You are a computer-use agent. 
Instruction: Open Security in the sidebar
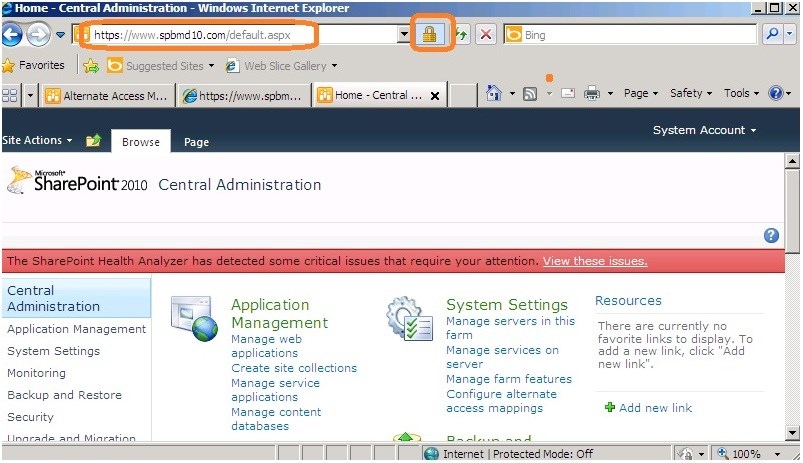point(30,417)
